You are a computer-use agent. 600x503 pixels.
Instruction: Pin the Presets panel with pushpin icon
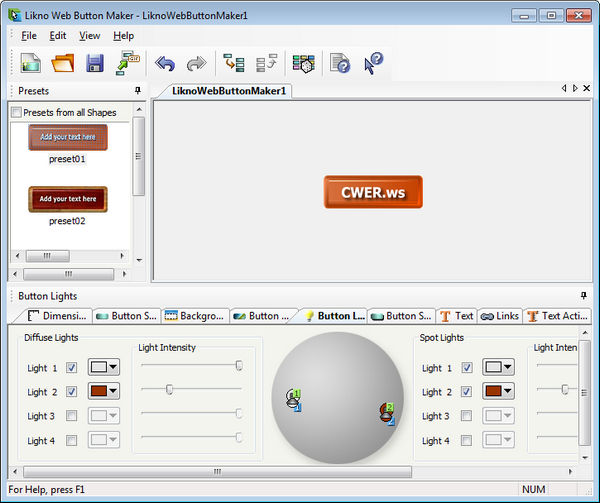[x=138, y=90]
